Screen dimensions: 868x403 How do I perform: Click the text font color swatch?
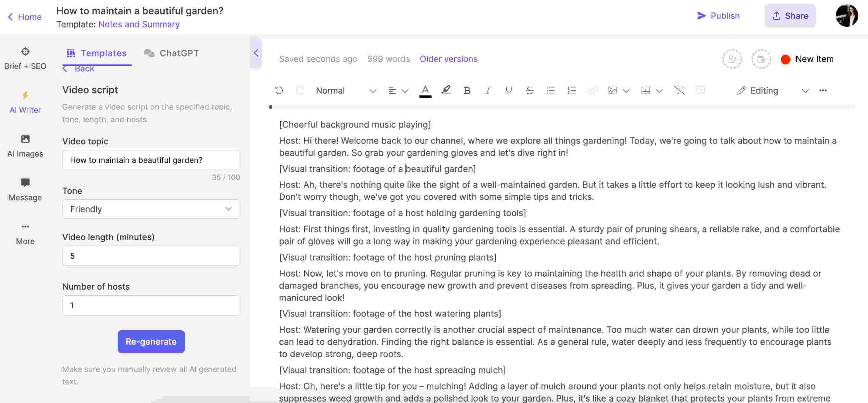coord(425,90)
